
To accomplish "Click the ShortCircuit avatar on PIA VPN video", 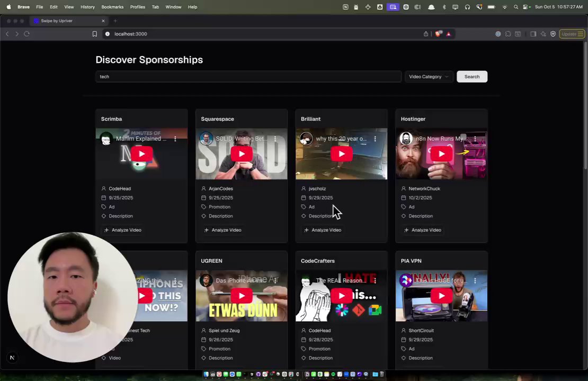I will tap(406, 280).
